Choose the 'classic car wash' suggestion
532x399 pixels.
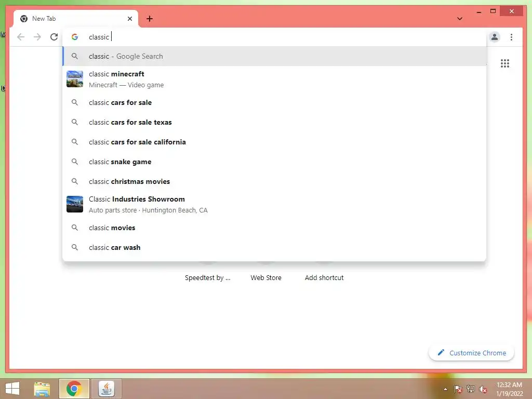(x=274, y=247)
